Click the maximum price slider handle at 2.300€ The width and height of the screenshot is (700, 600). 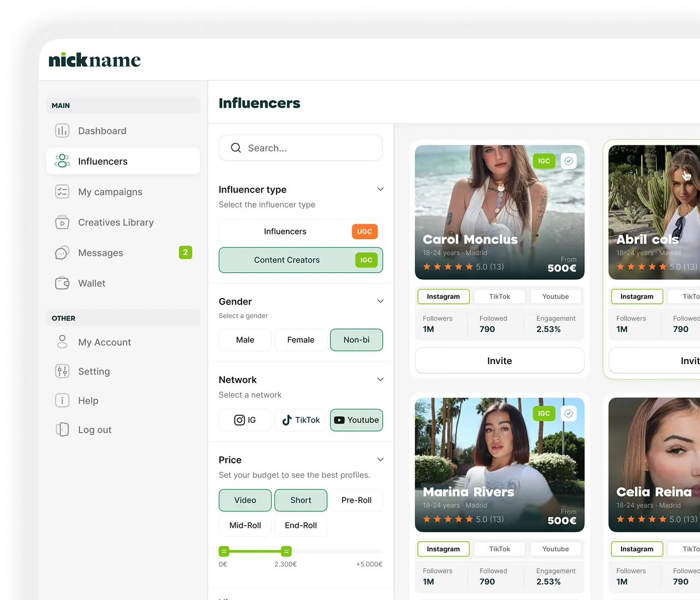pos(286,551)
